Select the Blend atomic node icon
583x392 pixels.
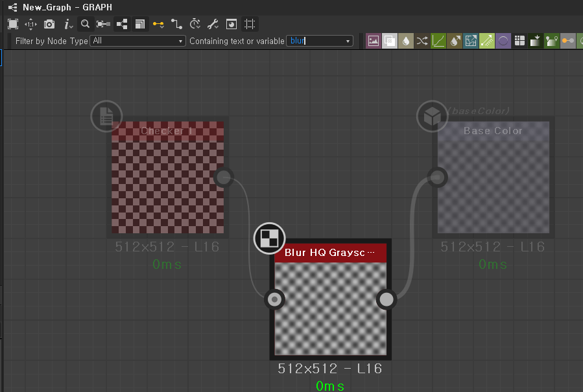pos(389,40)
